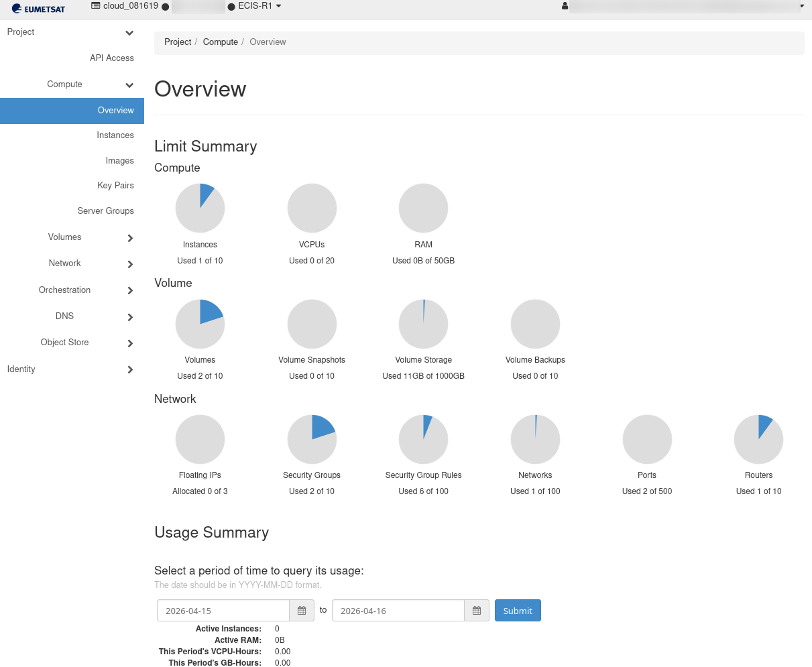Click the Volume Snapshots pie chart
The image size is (812, 667).
[312, 324]
